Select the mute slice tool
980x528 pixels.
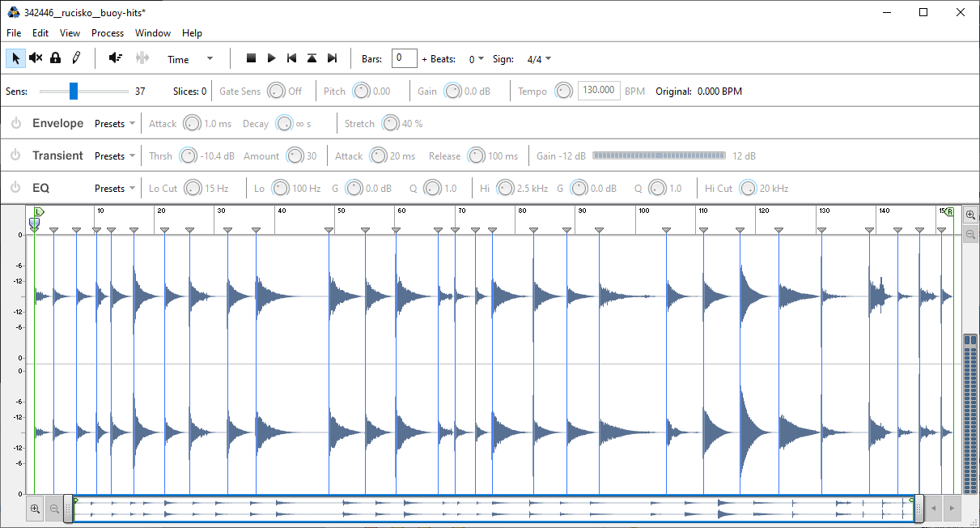36,58
